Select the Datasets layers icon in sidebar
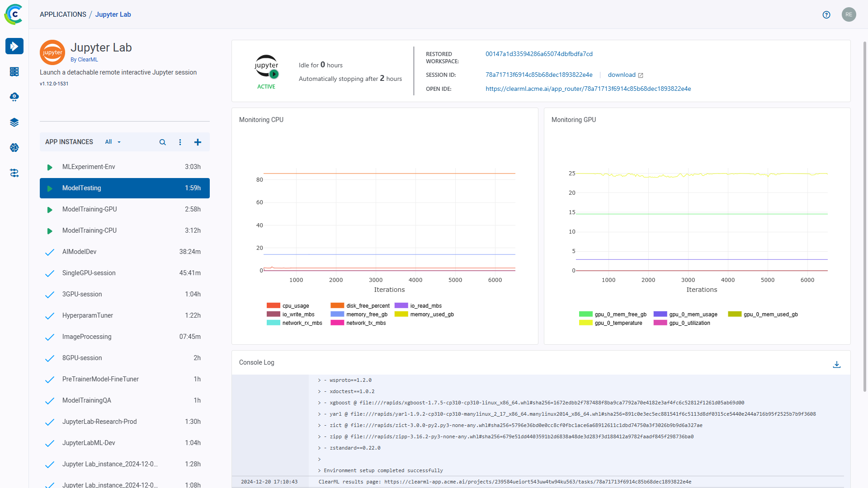This screenshot has height=488, width=868. click(14, 122)
